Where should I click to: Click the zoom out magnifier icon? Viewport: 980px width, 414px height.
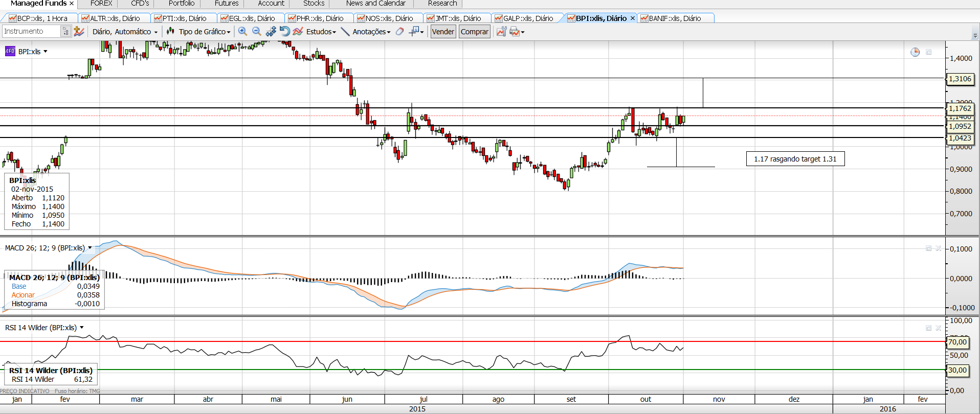(x=257, y=32)
